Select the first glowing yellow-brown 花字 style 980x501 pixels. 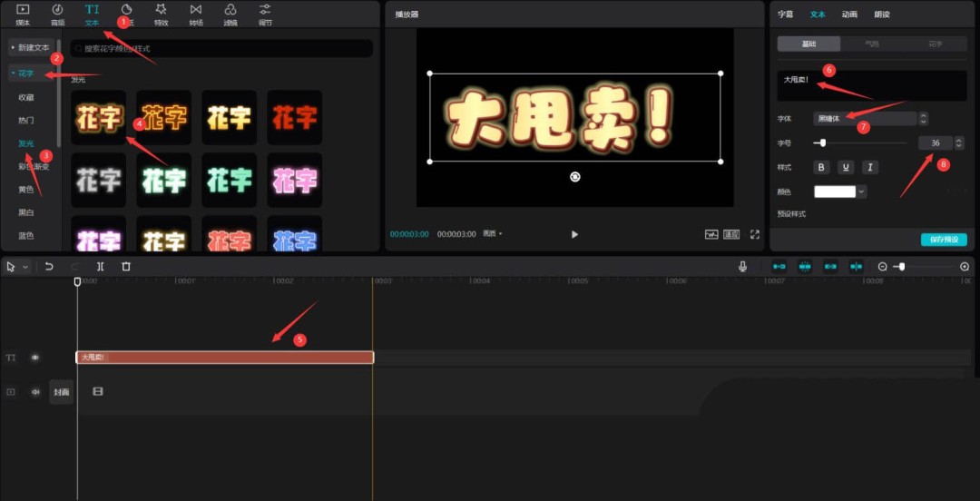coord(98,117)
